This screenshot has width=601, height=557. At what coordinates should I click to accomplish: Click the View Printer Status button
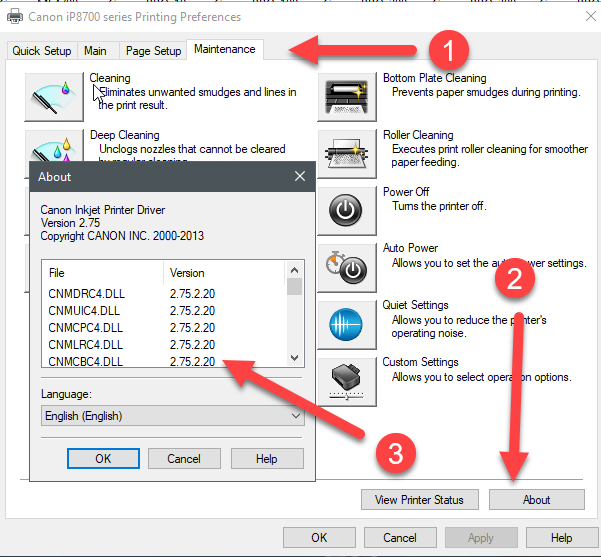coord(420,499)
